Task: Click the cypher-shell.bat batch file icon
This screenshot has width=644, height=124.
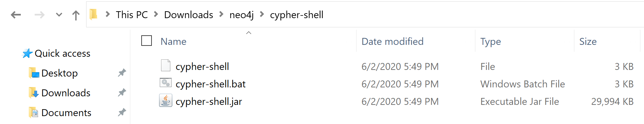Action: click(x=166, y=83)
